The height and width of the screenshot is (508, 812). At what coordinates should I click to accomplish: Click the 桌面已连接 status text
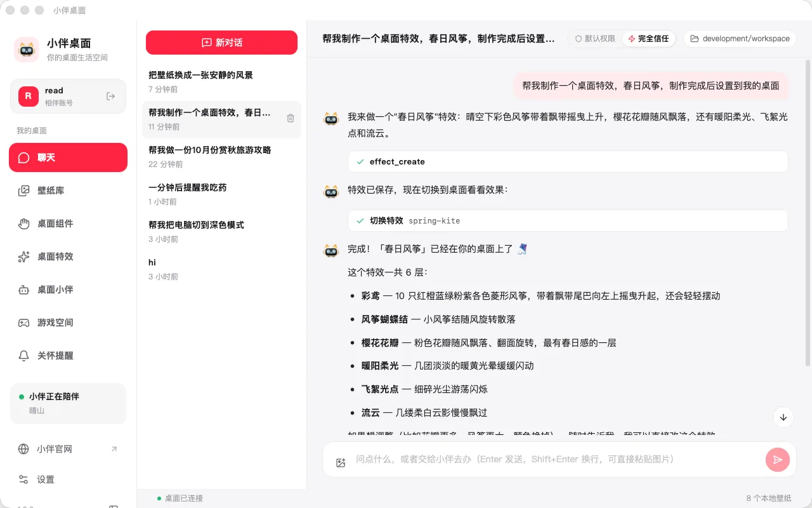tap(184, 498)
